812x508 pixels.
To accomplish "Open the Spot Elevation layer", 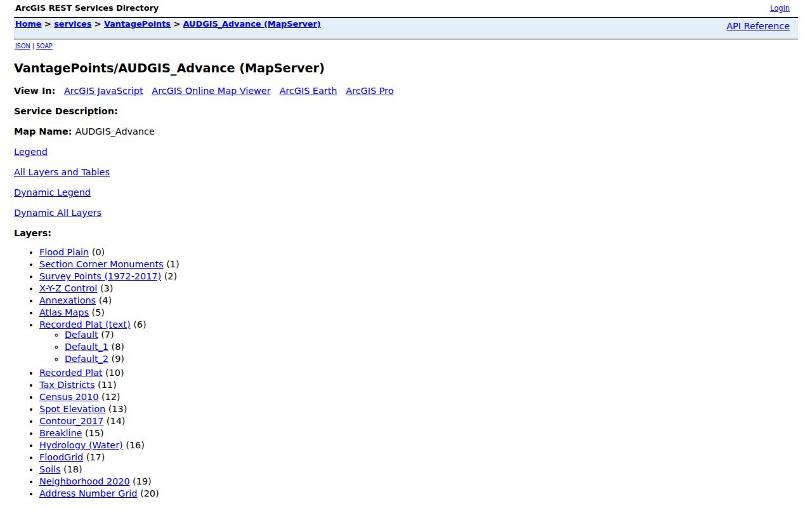I will coord(72,409).
